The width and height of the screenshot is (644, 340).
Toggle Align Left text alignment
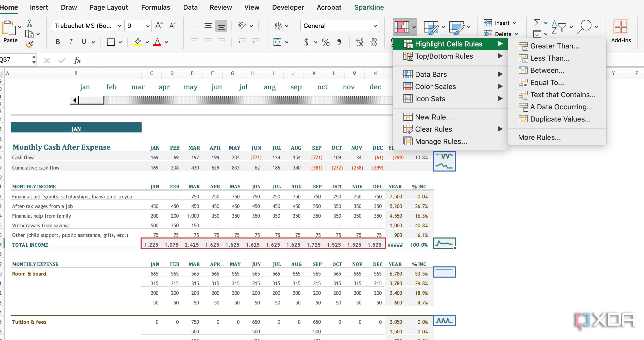[x=195, y=42]
